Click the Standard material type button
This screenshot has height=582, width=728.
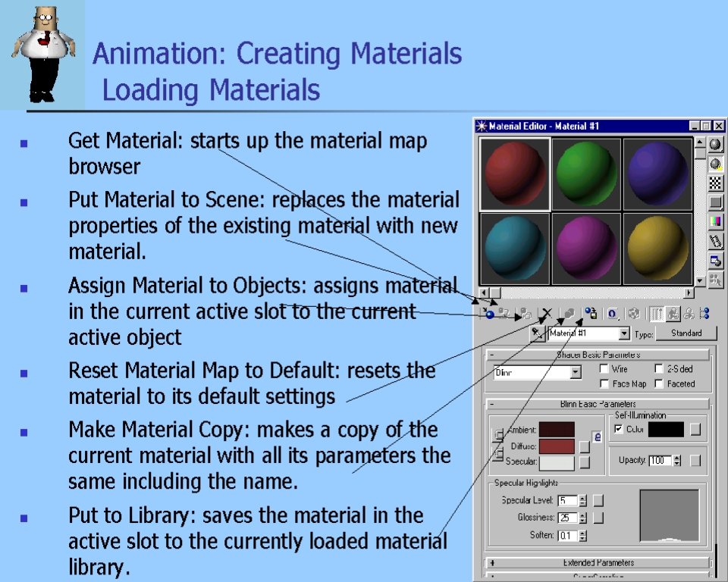[686, 333]
